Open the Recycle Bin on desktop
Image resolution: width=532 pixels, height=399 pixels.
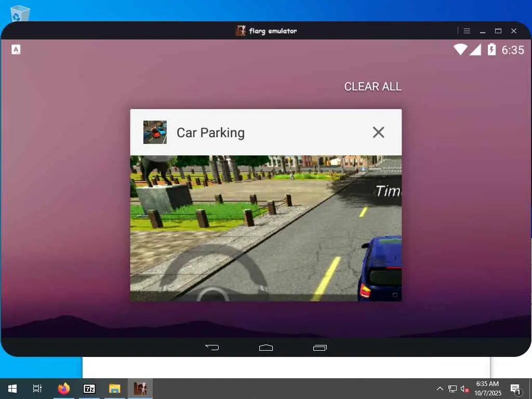point(19,13)
